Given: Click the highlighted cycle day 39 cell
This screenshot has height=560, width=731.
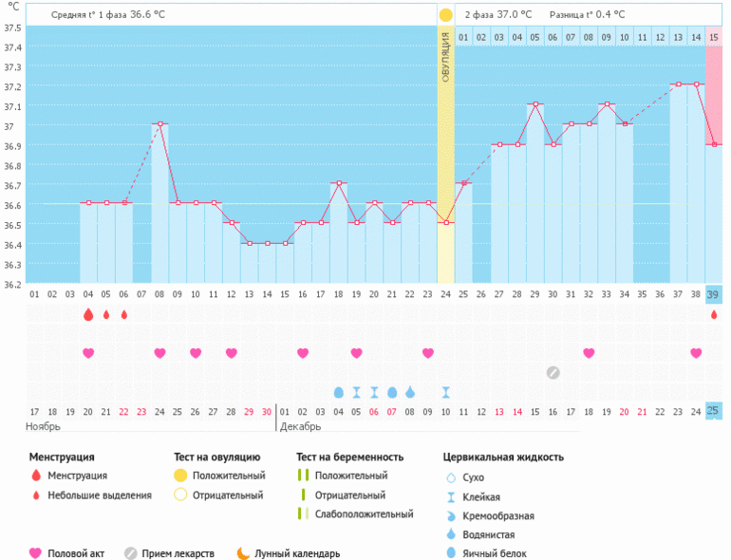Looking at the screenshot, I should tap(714, 295).
